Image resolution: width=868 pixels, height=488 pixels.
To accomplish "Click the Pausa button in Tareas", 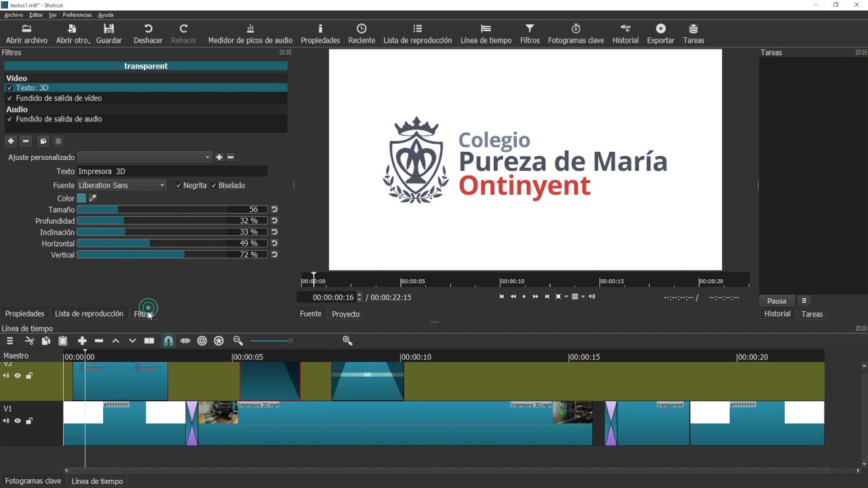I will pyautogui.click(x=776, y=301).
